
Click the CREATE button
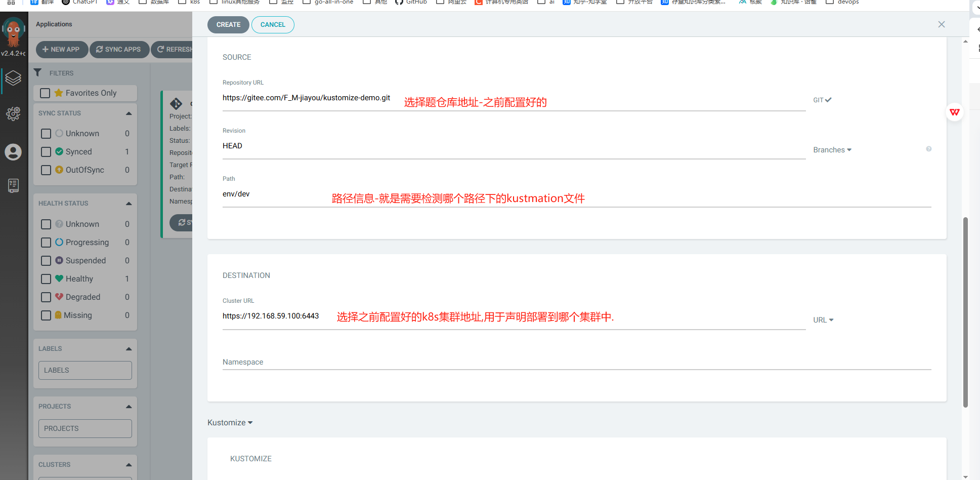coord(228,25)
